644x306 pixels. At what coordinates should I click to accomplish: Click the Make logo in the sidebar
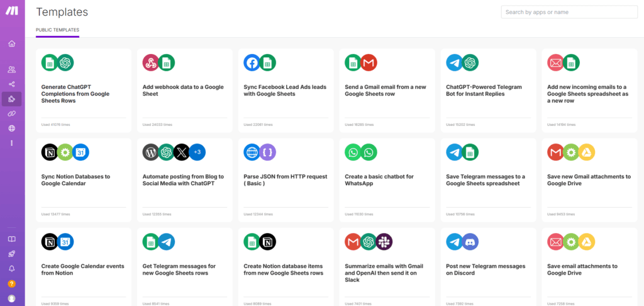pos(11,11)
